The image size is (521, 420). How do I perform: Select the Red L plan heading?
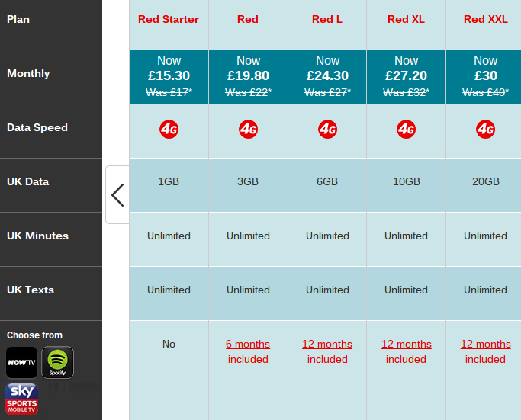327,19
